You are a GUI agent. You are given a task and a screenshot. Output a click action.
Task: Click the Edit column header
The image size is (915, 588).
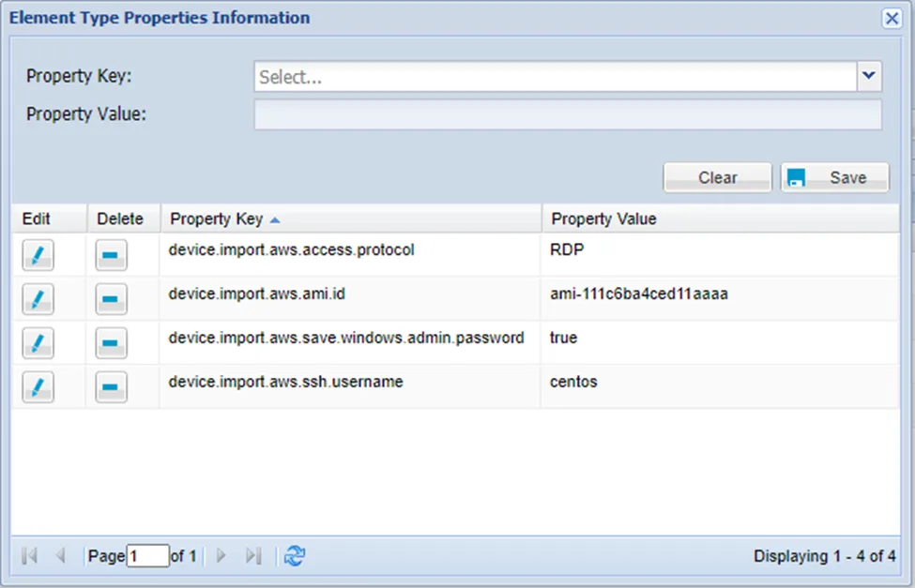point(49,219)
